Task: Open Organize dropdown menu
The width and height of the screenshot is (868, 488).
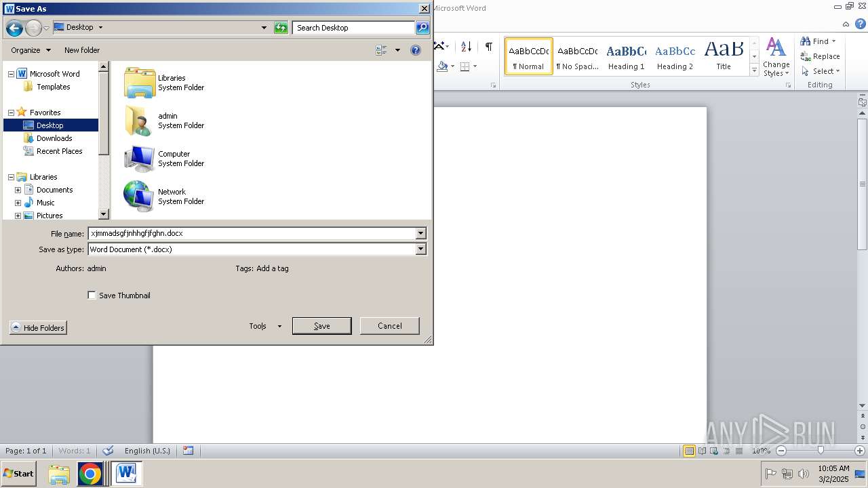Action: point(31,50)
